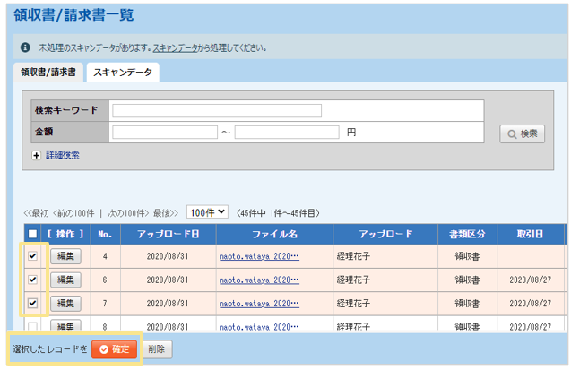Click 編集 button for record No. 7
Image resolution: width=588 pixels, height=370 pixels.
[65, 304]
